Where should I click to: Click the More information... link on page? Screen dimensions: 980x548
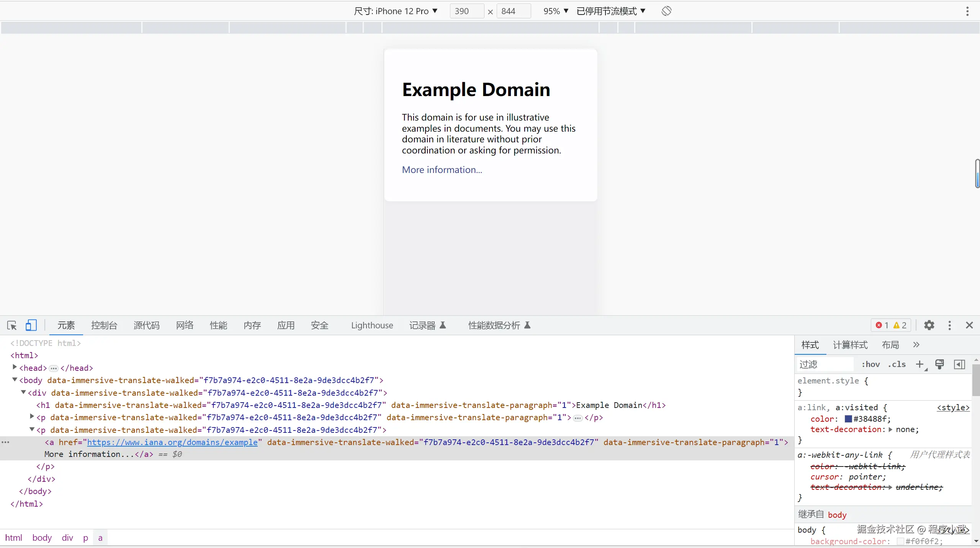[442, 170]
